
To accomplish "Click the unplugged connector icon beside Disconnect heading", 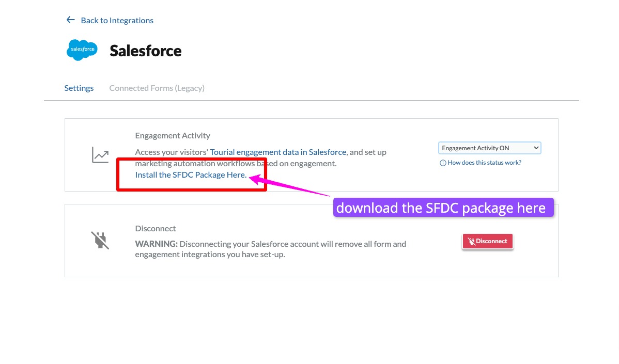I will [x=100, y=240].
